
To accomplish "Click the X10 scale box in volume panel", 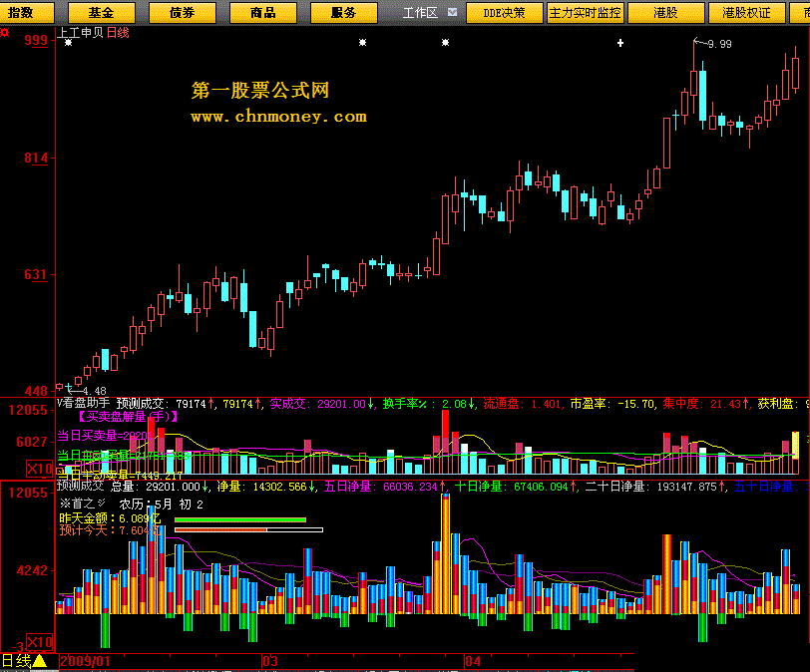I will 40,470.
